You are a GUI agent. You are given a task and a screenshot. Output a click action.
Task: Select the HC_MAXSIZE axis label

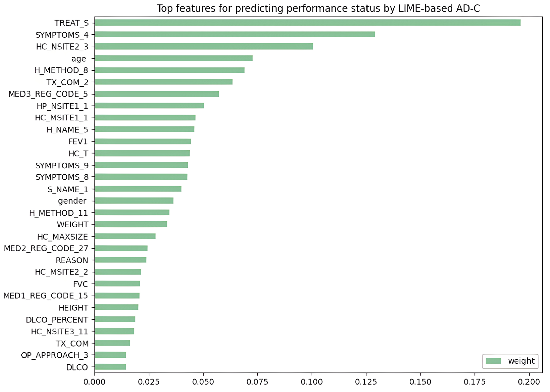point(62,237)
